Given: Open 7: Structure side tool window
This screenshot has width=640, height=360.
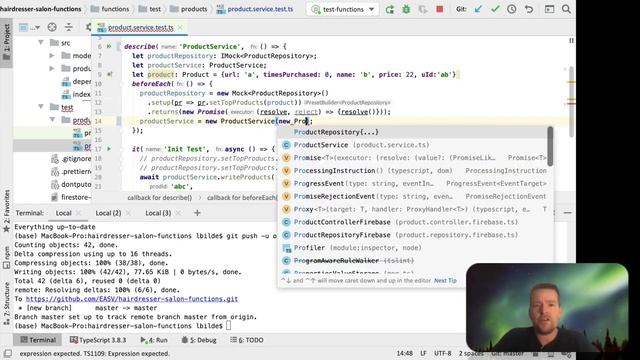Looking at the screenshot, I should (x=7, y=303).
